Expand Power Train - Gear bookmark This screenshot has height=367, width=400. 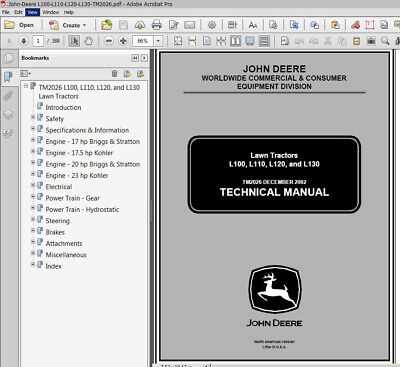(x=33, y=196)
